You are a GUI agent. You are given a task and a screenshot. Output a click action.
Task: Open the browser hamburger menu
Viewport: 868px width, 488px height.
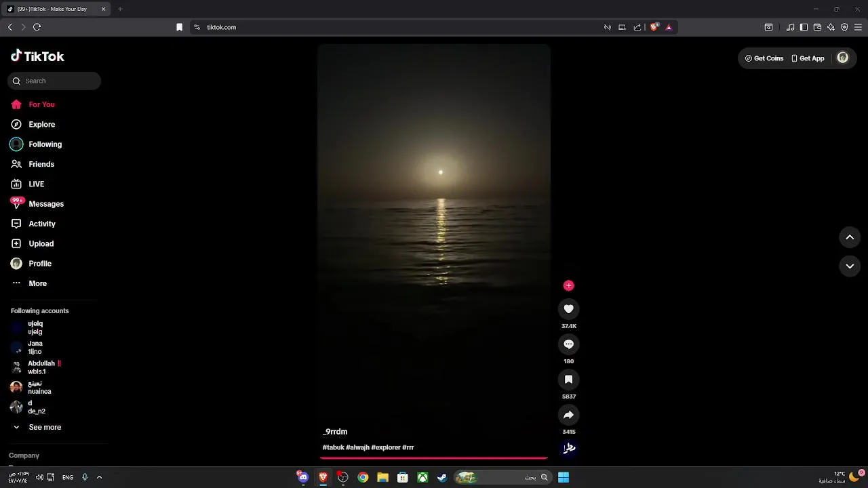click(x=858, y=27)
